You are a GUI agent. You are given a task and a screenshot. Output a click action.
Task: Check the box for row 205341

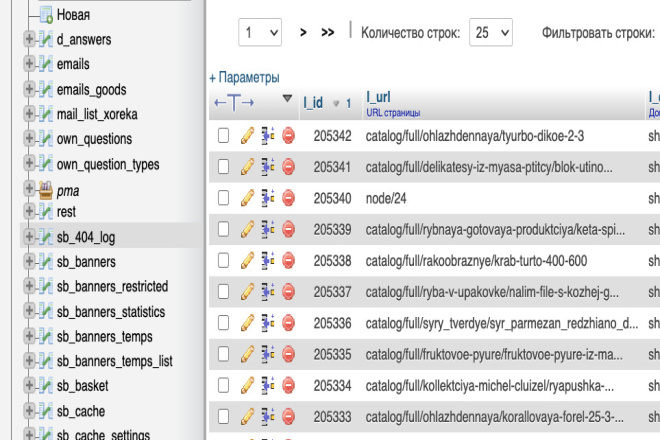point(224,167)
